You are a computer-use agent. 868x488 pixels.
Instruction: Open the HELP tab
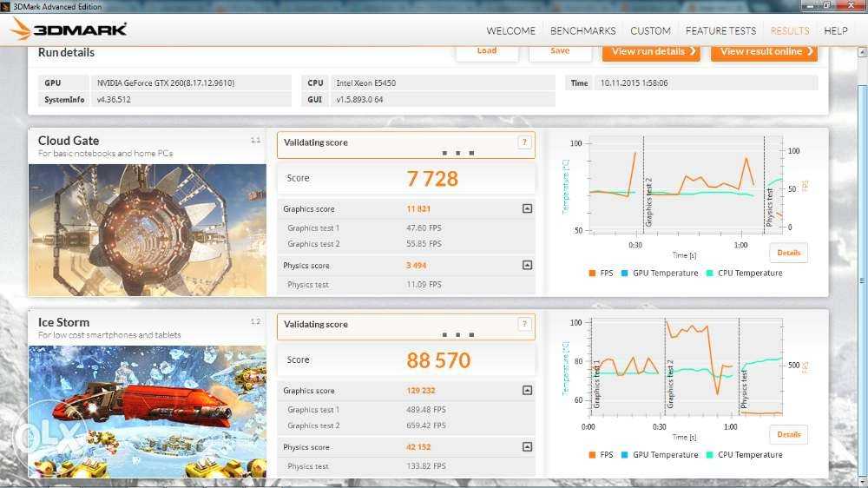(835, 31)
